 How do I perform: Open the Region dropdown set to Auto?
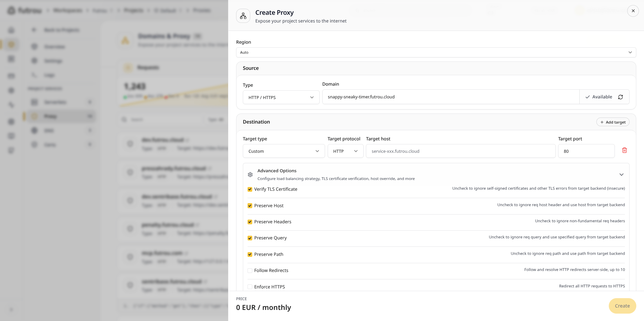tap(436, 52)
